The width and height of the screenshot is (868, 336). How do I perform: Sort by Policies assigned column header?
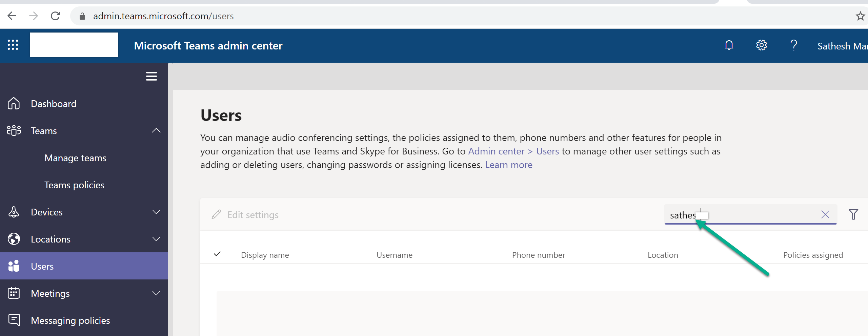coord(813,255)
